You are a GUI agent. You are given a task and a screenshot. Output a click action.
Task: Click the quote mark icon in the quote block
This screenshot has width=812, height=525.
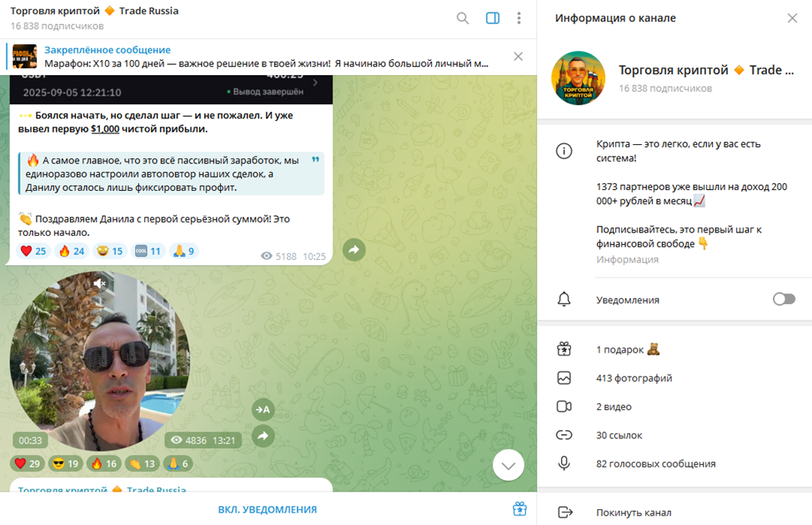coord(315,159)
